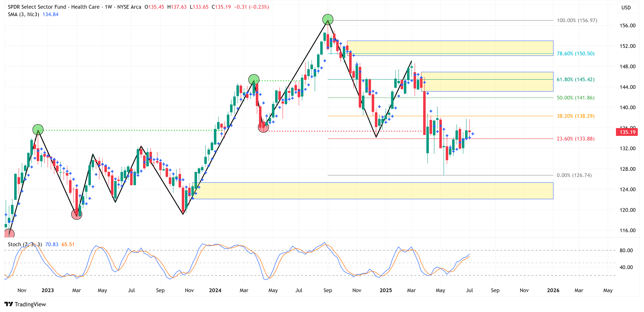Open the Stoch (7, 3, 3) indicator legend
Screen dimensions: 644x312
click(25, 244)
